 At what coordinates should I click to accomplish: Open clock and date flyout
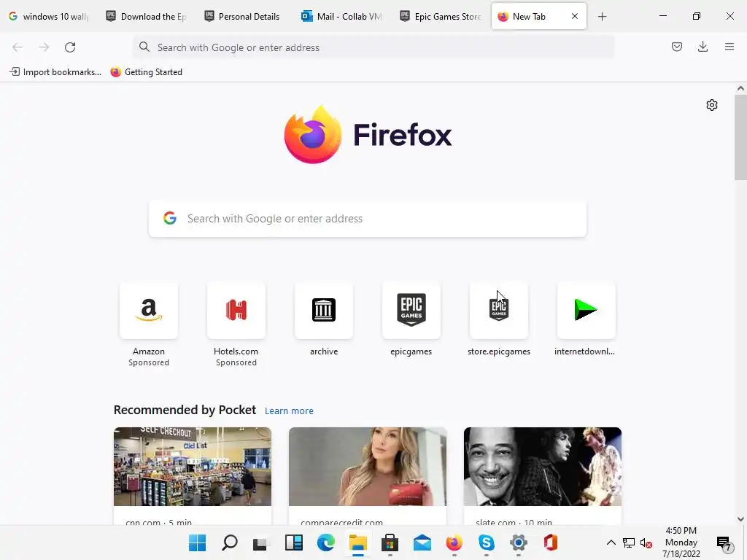point(681,542)
